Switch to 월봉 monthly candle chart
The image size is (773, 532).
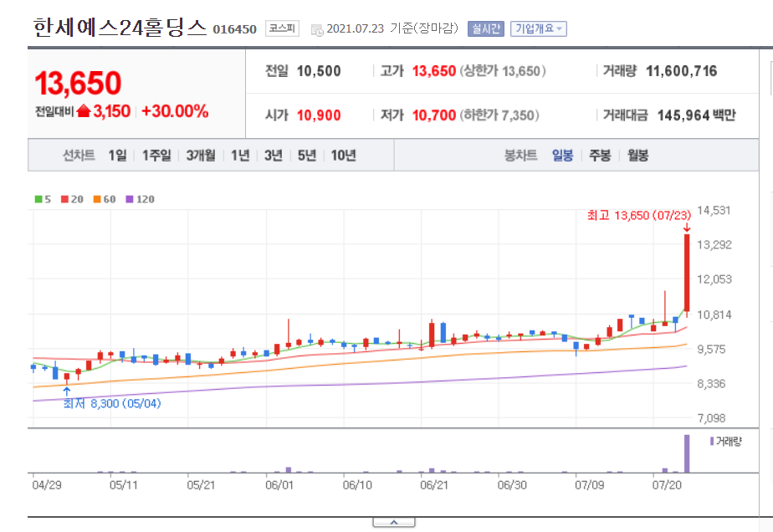[x=638, y=156]
